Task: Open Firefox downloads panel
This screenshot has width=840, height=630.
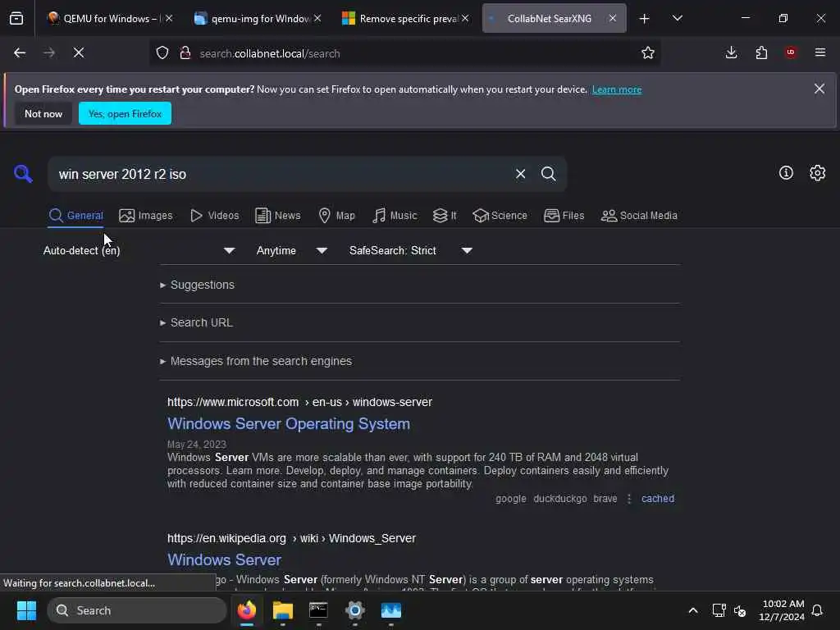Action: 731,52
